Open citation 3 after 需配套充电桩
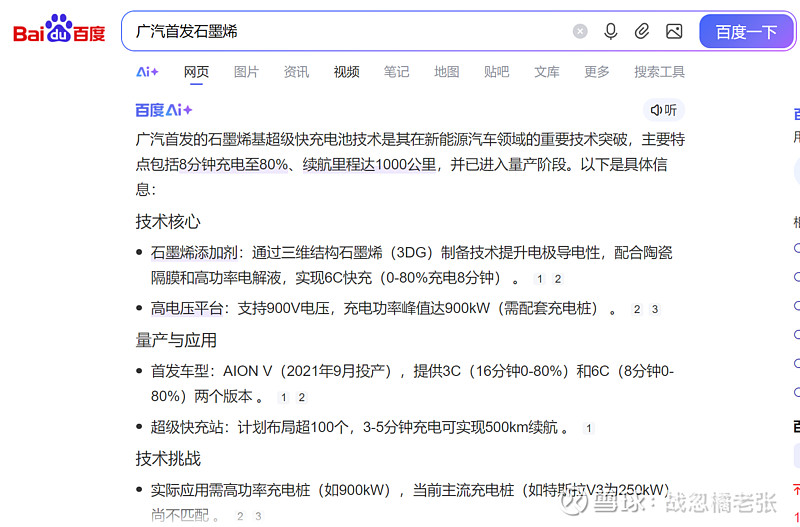800x527 pixels. point(655,309)
